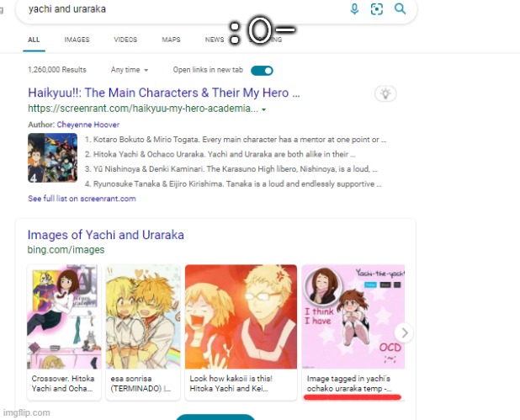520x420 pixels.
Task: Click the microphone voice search icon
Action: (x=354, y=9)
